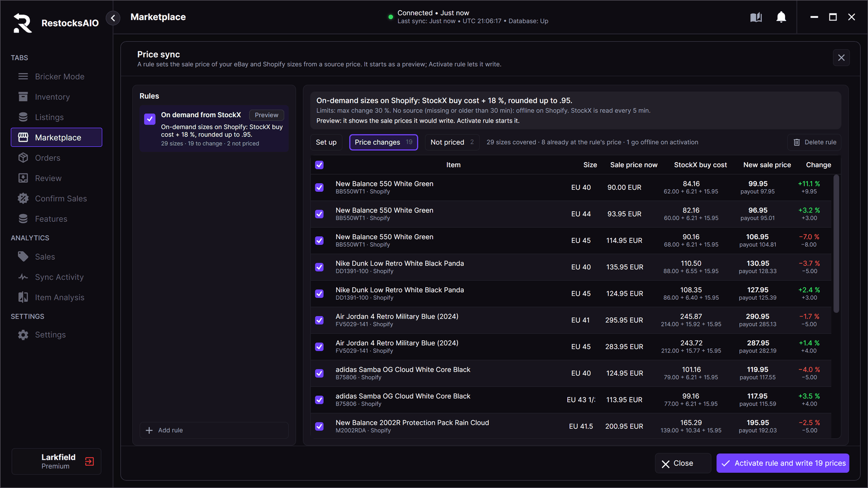Click the trash icon in Delete rule
Image resolution: width=868 pixels, height=488 pixels.
(796, 142)
